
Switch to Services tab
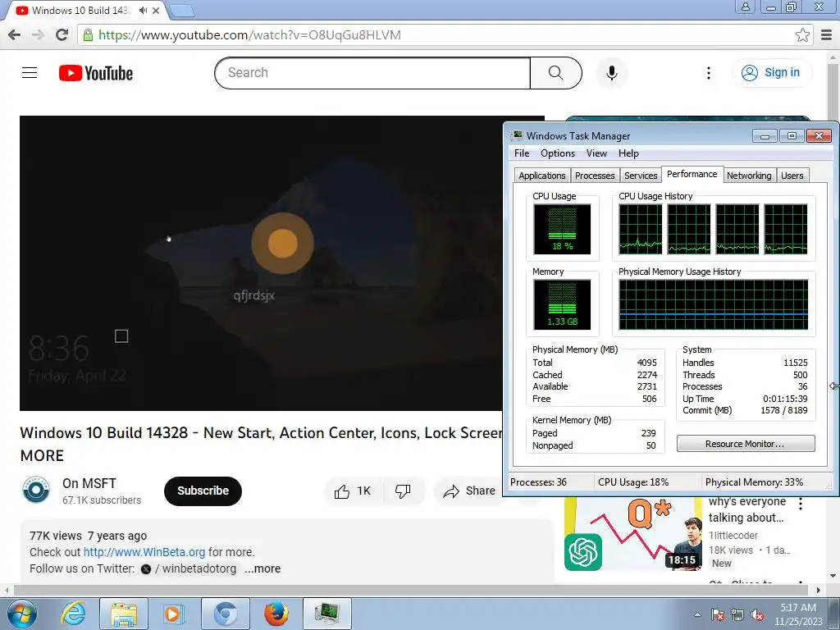tap(640, 176)
